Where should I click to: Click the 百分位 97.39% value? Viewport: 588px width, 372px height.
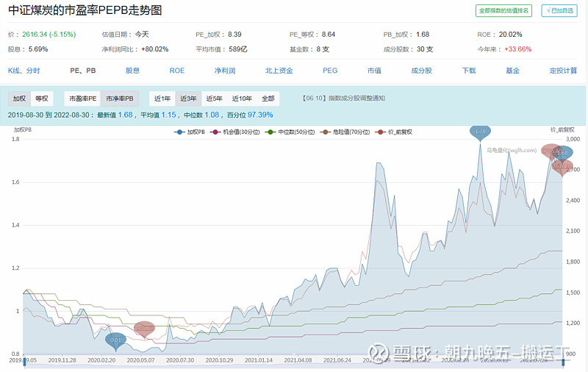pos(260,115)
